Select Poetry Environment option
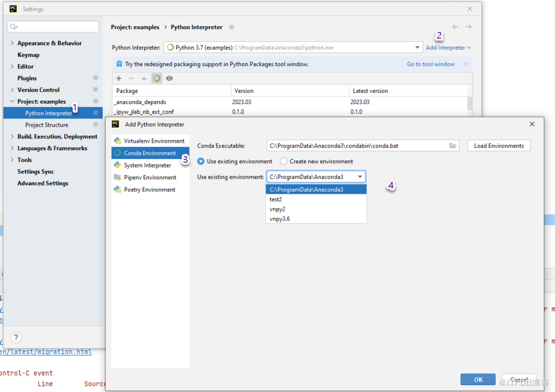The width and height of the screenshot is (555, 392). (149, 189)
